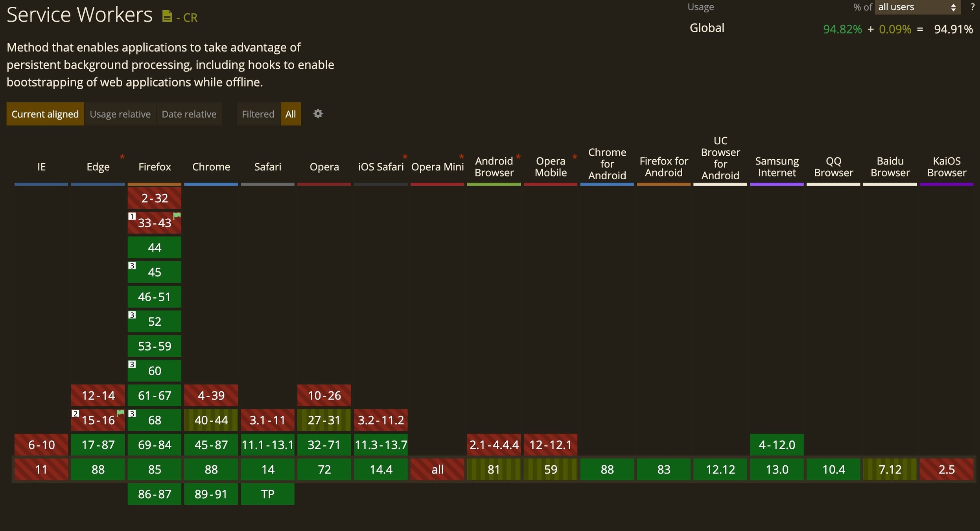
Task: Select the All browsers tab
Action: pos(290,114)
